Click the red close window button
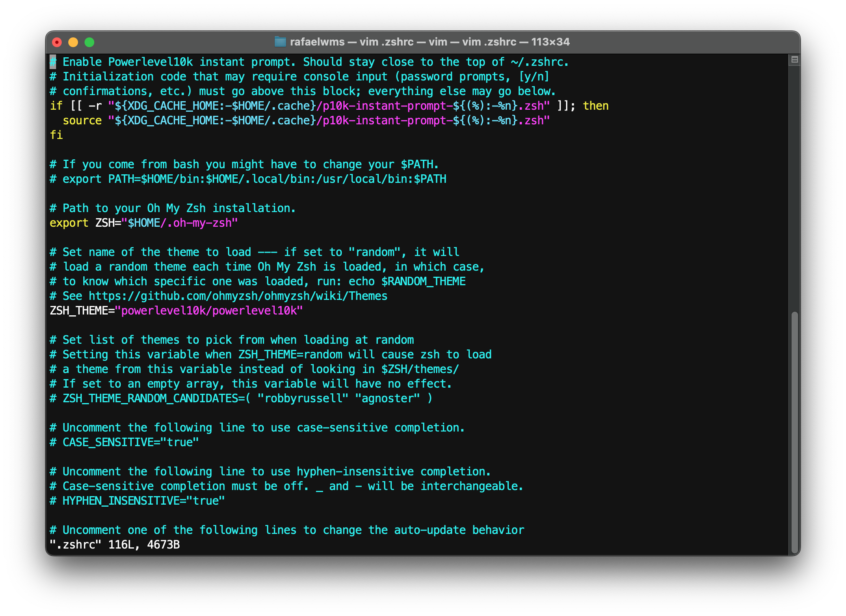846x616 pixels. [x=57, y=42]
